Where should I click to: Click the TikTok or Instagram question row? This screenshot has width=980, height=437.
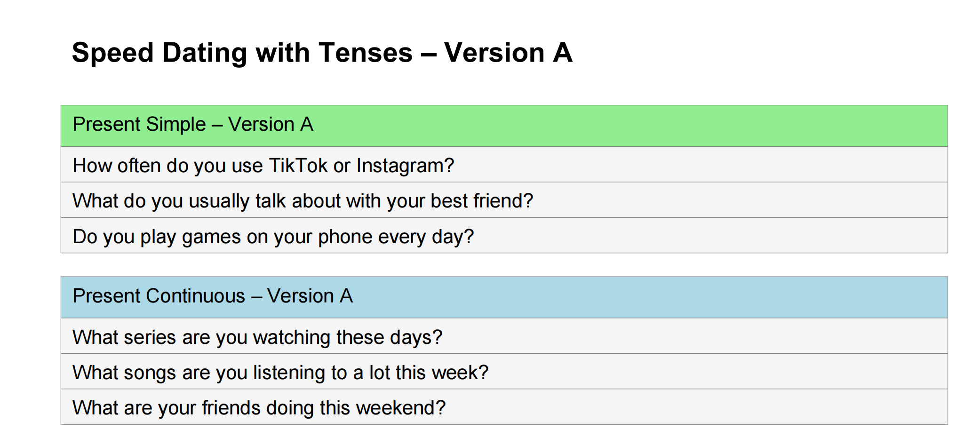click(503, 165)
